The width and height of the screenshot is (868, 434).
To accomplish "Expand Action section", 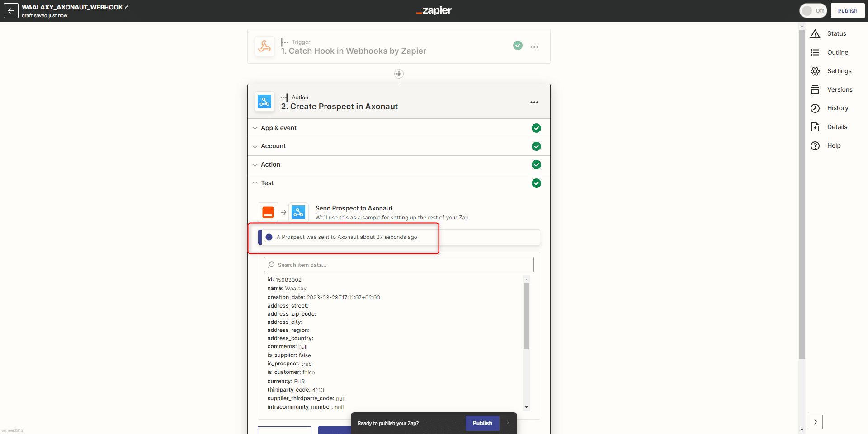I will click(x=399, y=165).
